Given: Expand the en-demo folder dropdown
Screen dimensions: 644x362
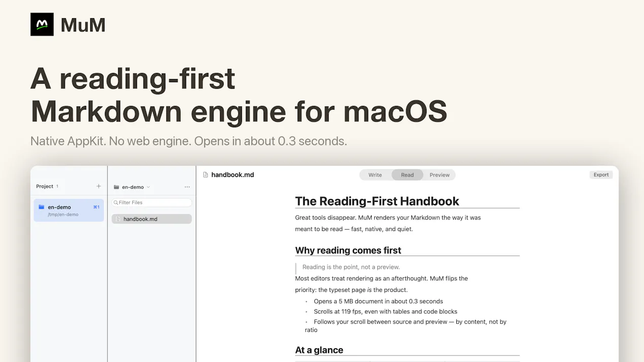Looking at the screenshot, I should 148,187.
